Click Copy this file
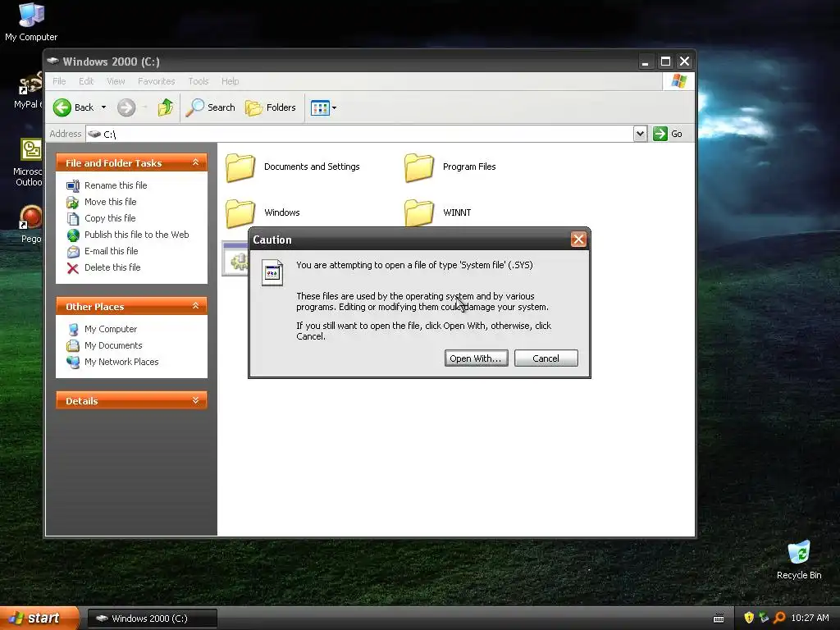Screen dimensions: 840x630 coord(110,218)
